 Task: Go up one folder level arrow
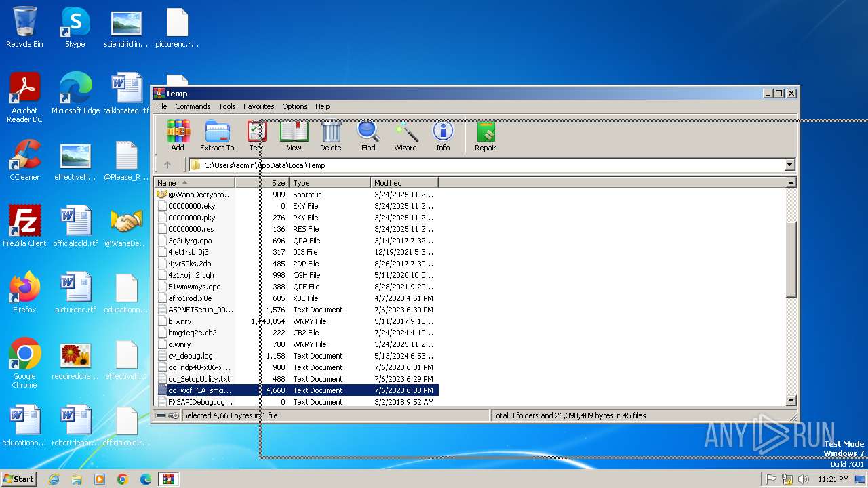pos(167,165)
